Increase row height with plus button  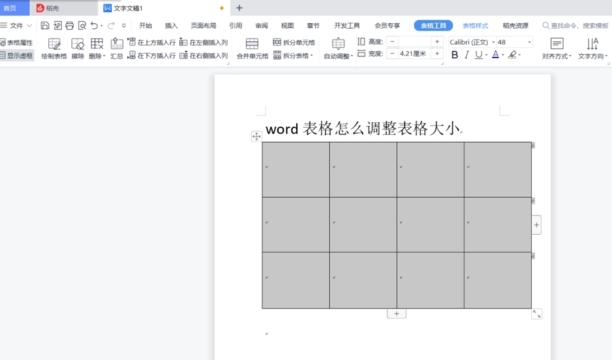tap(437, 41)
